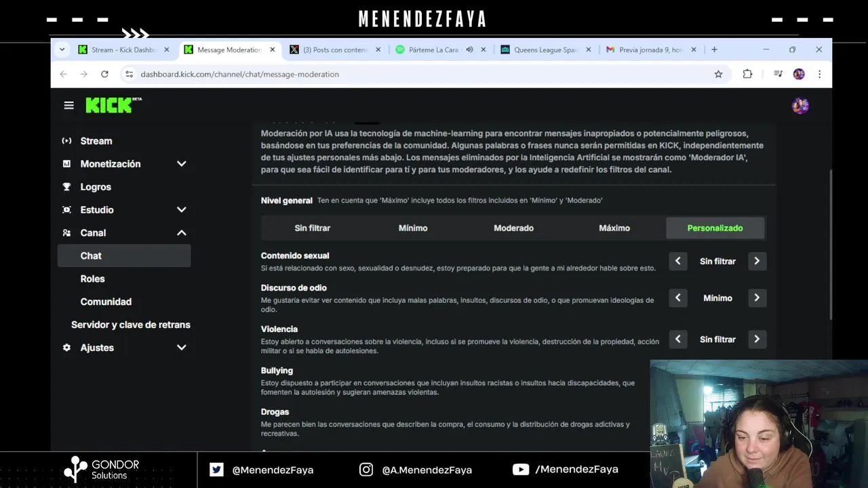This screenshot has height=488, width=868.
Task: Close the Queens League Spain tab
Action: tap(589, 49)
